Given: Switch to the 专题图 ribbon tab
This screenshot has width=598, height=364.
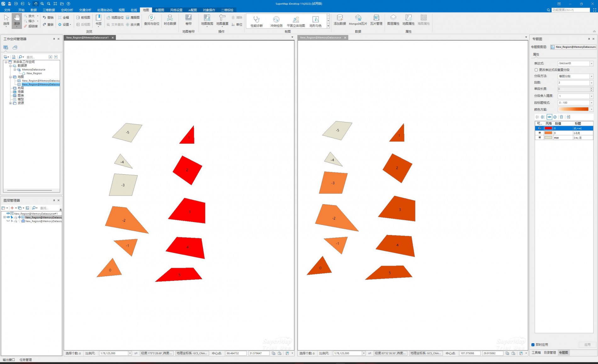Looking at the screenshot, I should click(160, 10).
